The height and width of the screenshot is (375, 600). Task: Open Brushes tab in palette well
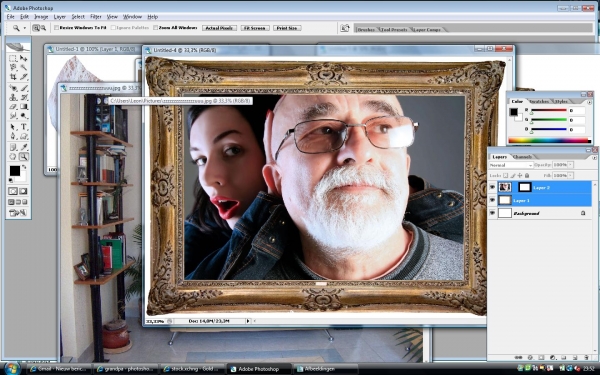(x=366, y=29)
